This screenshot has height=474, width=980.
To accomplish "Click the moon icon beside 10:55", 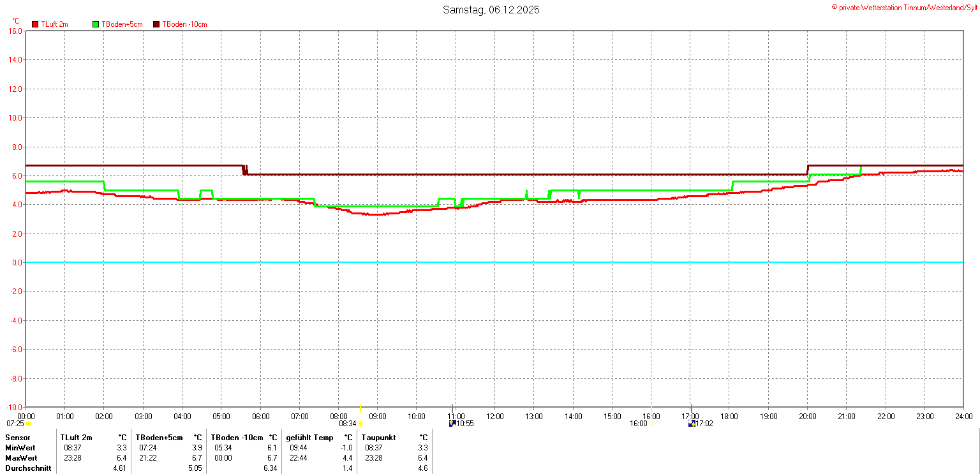I will (x=452, y=423).
